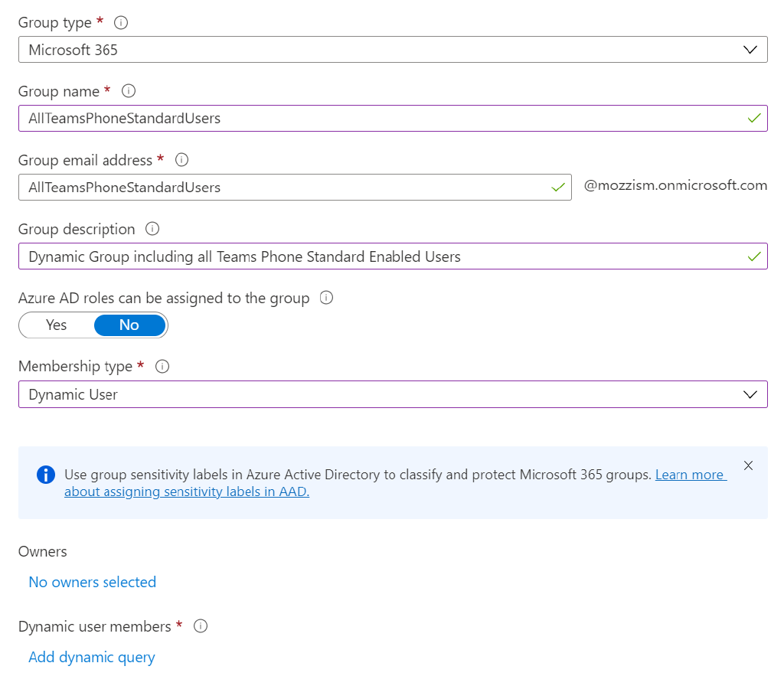Click the Dynamic user members info icon
This screenshot has width=784, height=676.
coord(200,626)
